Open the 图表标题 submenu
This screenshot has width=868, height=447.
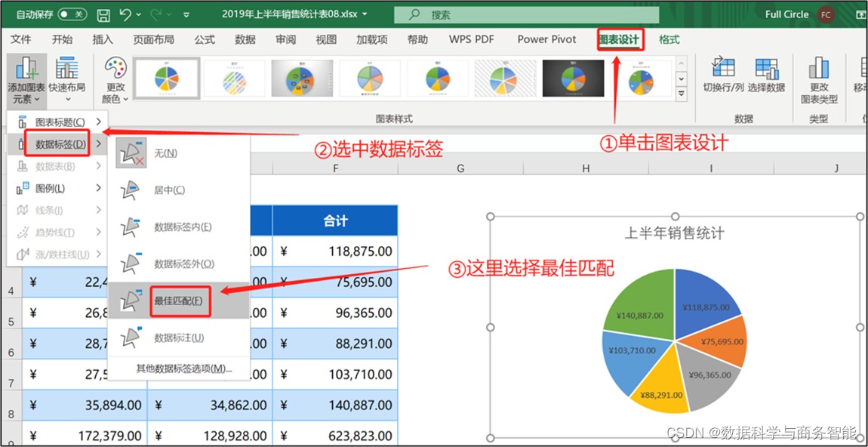coord(57,122)
